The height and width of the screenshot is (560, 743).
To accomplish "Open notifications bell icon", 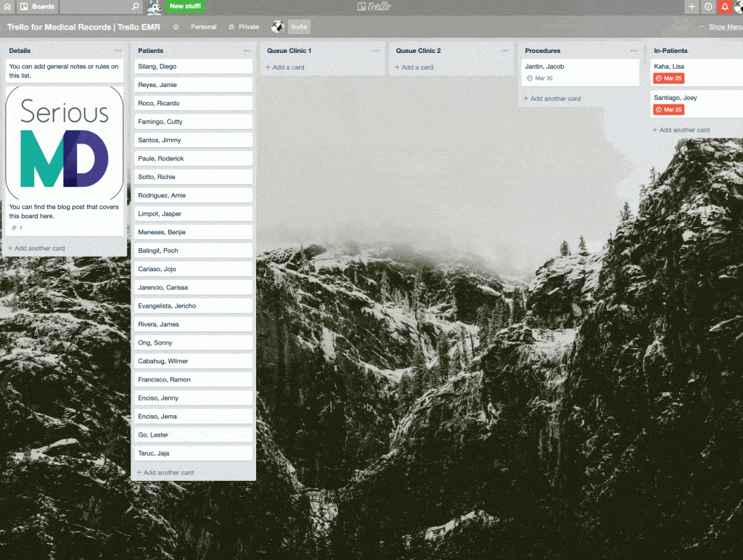I will (x=725, y=7).
